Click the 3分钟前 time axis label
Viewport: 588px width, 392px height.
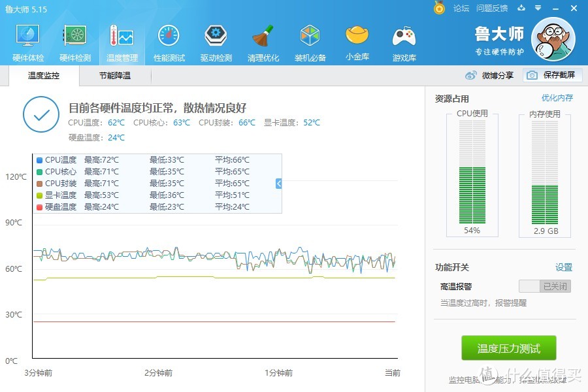tap(39, 373)
